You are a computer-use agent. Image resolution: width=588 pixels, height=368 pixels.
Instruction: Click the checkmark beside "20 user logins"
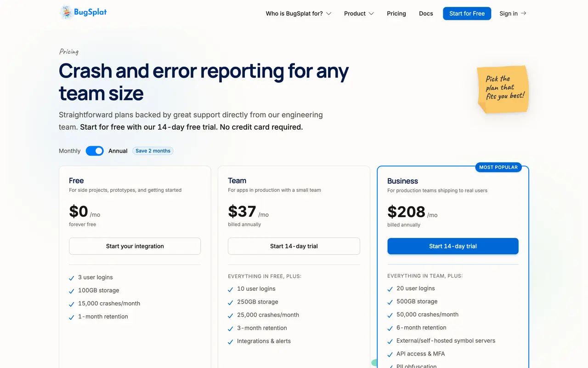[x=390, y=289]
